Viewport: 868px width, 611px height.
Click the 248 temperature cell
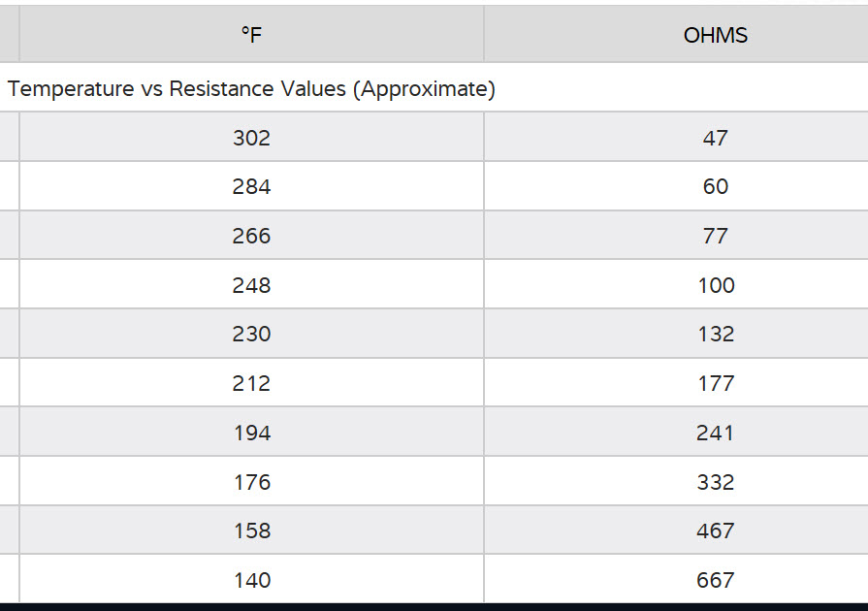pos(251,285)
